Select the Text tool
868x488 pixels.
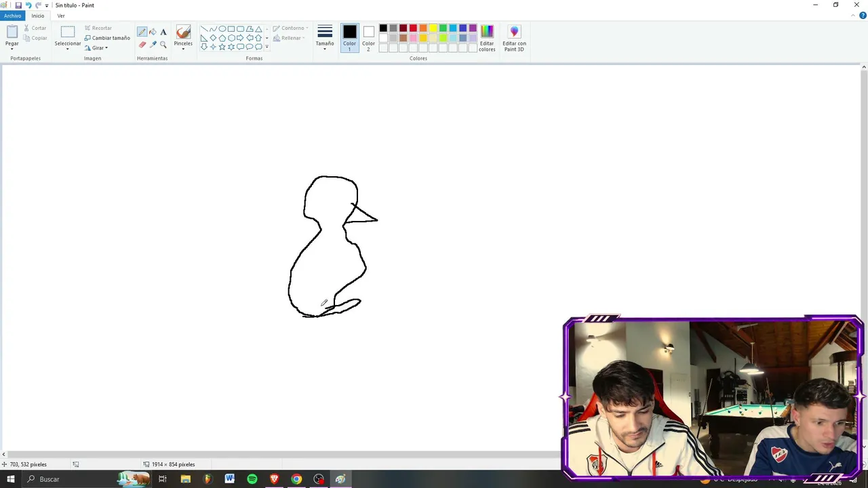pos(163,32)
